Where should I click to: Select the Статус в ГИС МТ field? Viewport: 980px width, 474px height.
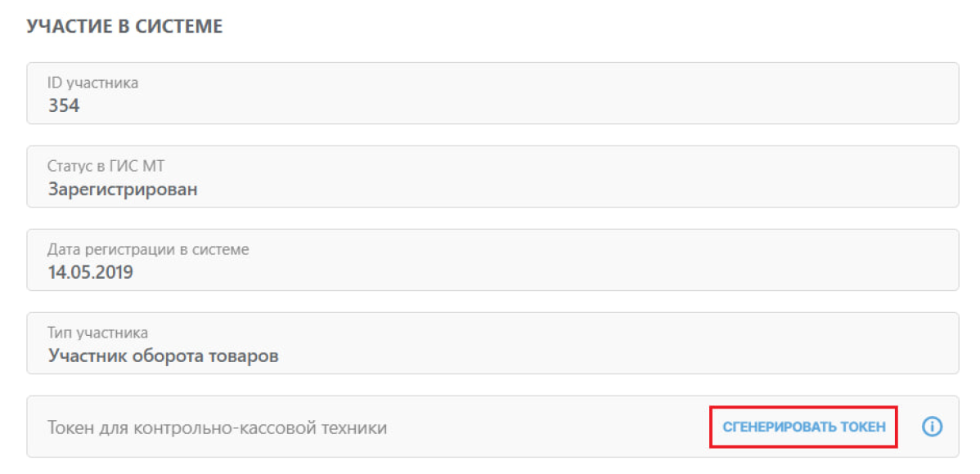(492, 176)
